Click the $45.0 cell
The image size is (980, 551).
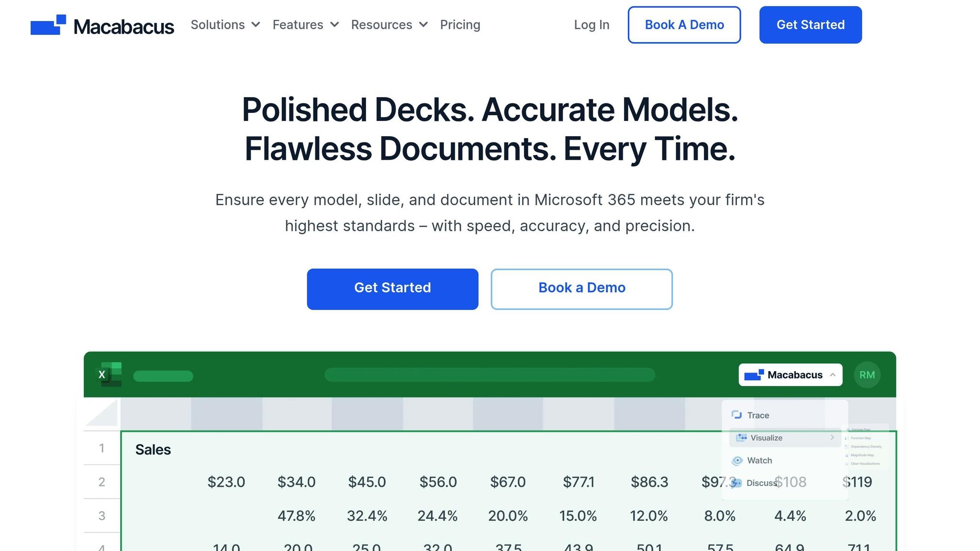pyautogui.click(x=367, y=482)
